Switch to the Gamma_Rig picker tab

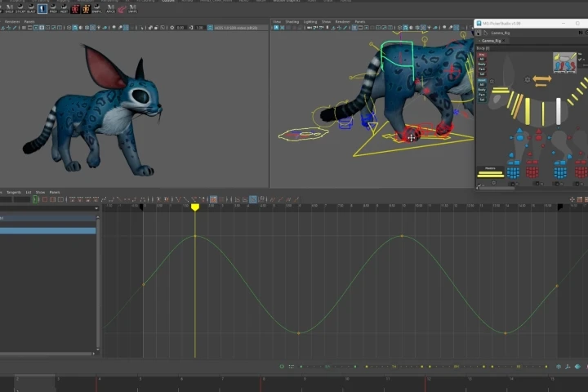(x=492, y=41)
